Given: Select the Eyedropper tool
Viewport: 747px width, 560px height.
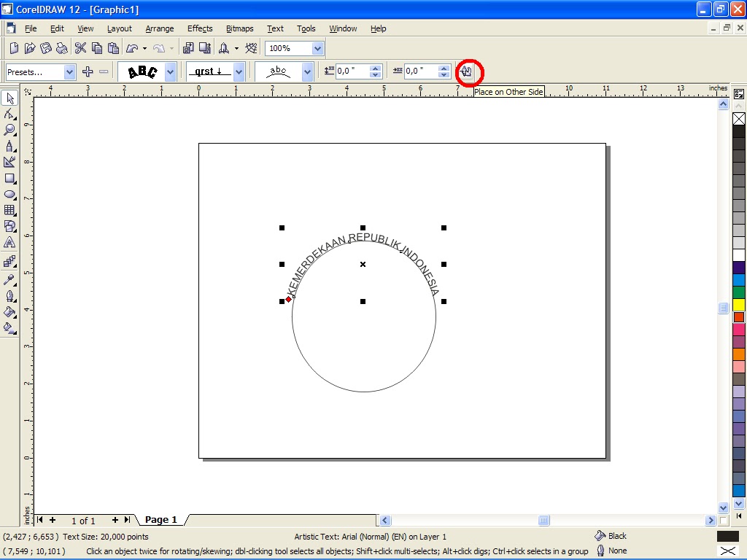Looking at the screenshot, I should point(9,280).
